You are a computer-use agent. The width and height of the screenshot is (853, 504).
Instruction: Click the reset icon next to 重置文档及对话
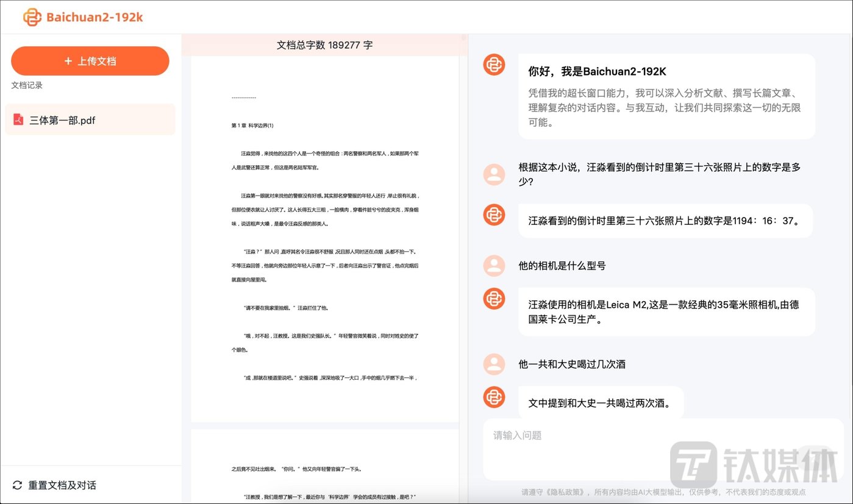pyautogui.click(x=18, y=485)
